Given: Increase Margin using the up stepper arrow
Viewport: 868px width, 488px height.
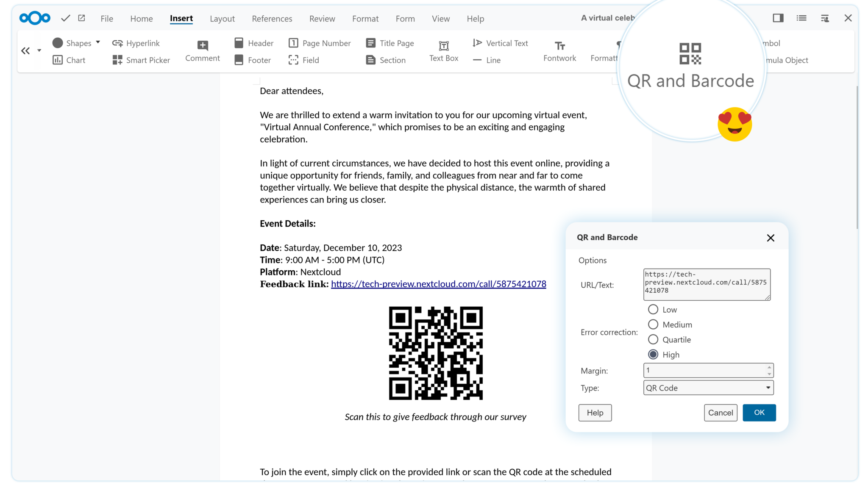Looking at the screenshot, I should tap(770, 368).
